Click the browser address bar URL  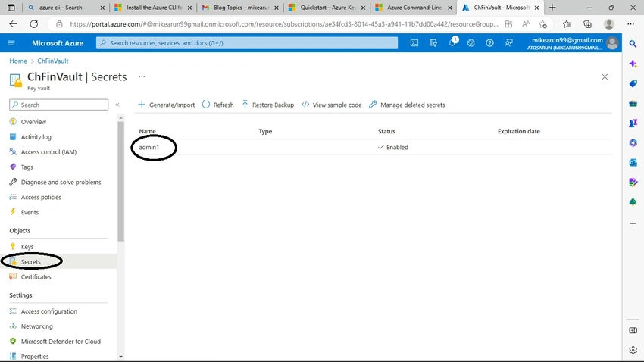[x=283, y=24]
